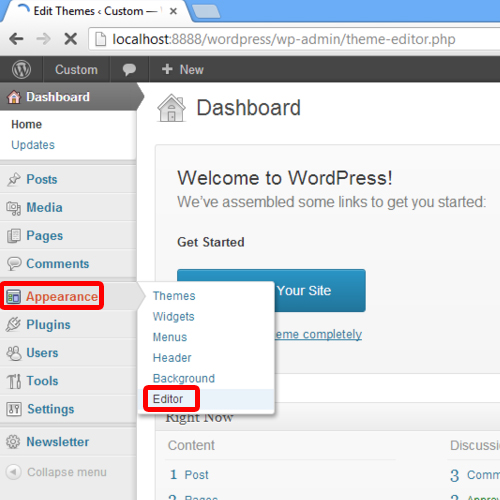Image resolution: width=500 pixels, height=500 pixels.
Task: Open a new browser tab
Action: click(206, 11)
